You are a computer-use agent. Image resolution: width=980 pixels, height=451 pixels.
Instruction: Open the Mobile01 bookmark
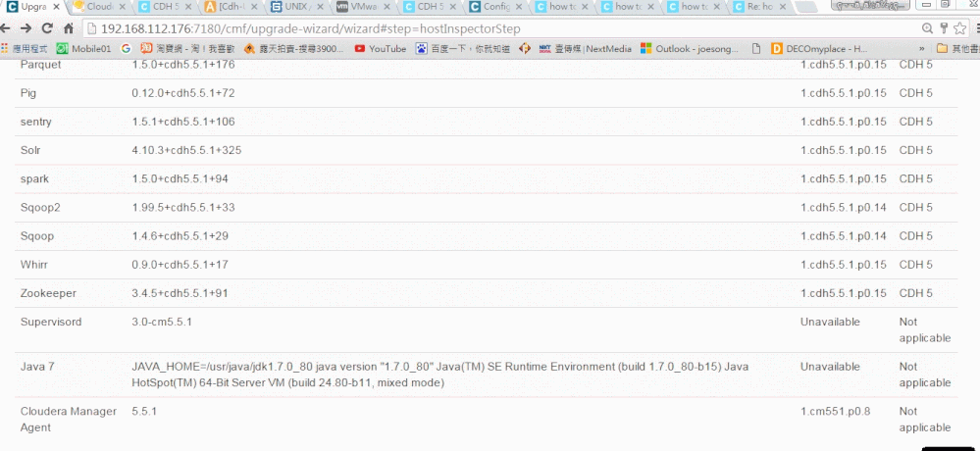pos(83,49)
